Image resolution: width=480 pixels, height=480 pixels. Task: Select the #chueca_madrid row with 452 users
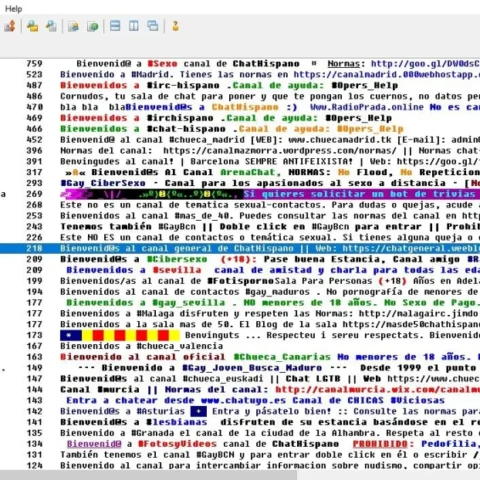click(240, 140)
